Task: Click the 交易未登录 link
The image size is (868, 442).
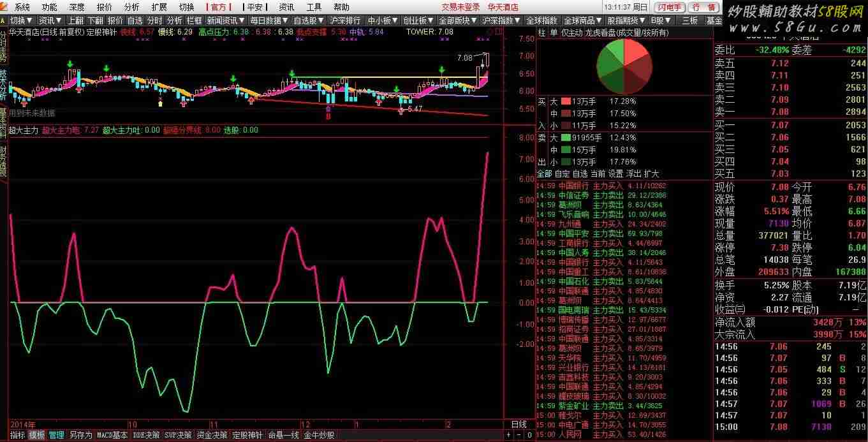Action: point(460,7)
